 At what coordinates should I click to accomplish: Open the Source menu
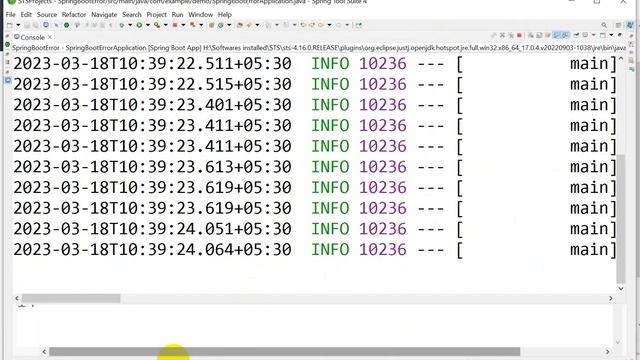pyautogui.click(x=47, y=15)
